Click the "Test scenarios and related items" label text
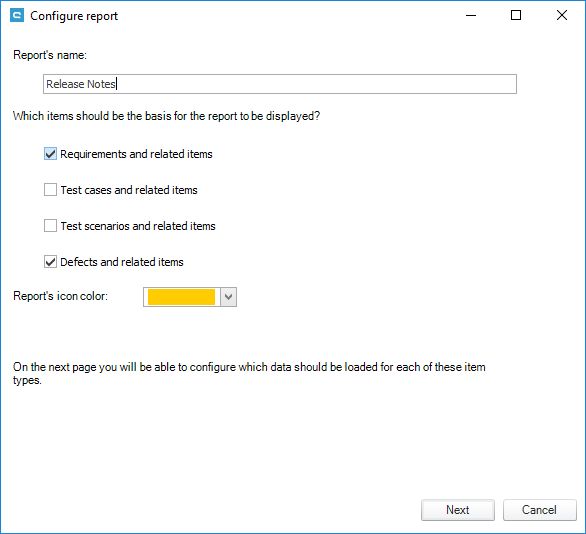The image size is (586, 534). click(138, 226)
